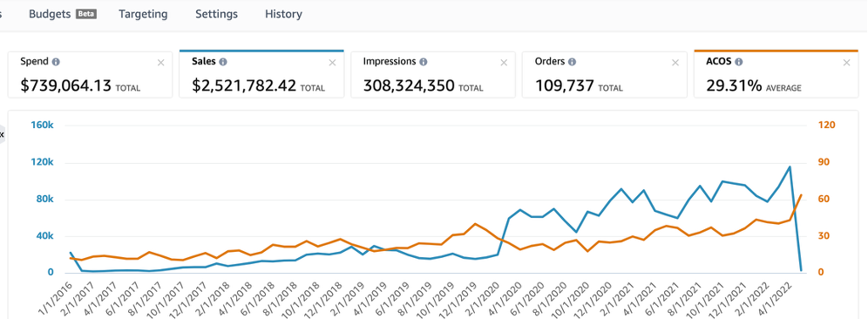Viewport: 868px width, 319px height.
Task: Click the 60 ACOS axis label
Action: point(824,199)
